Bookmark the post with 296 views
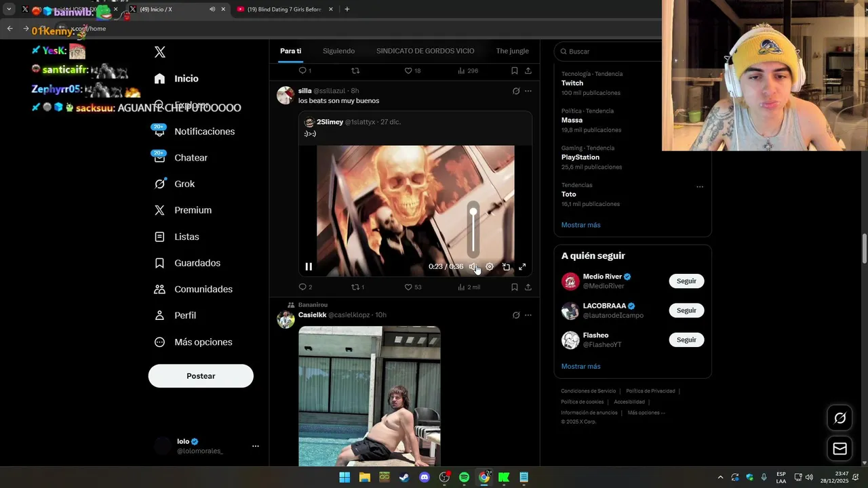 (x=515, y=70)
